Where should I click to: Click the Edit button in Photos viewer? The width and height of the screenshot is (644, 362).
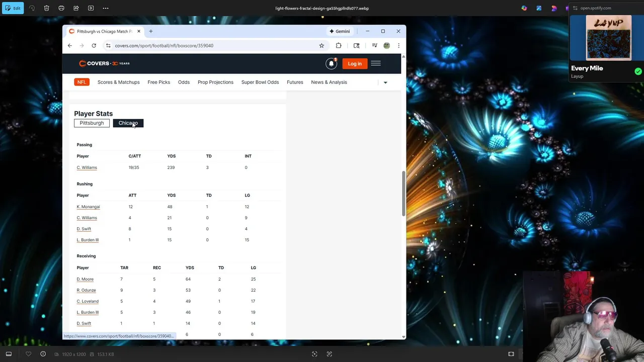pos(13,8)
